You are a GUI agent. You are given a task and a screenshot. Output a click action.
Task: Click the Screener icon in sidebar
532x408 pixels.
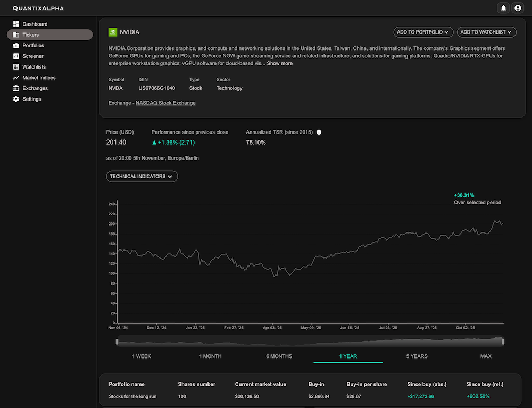pos(16,56)
